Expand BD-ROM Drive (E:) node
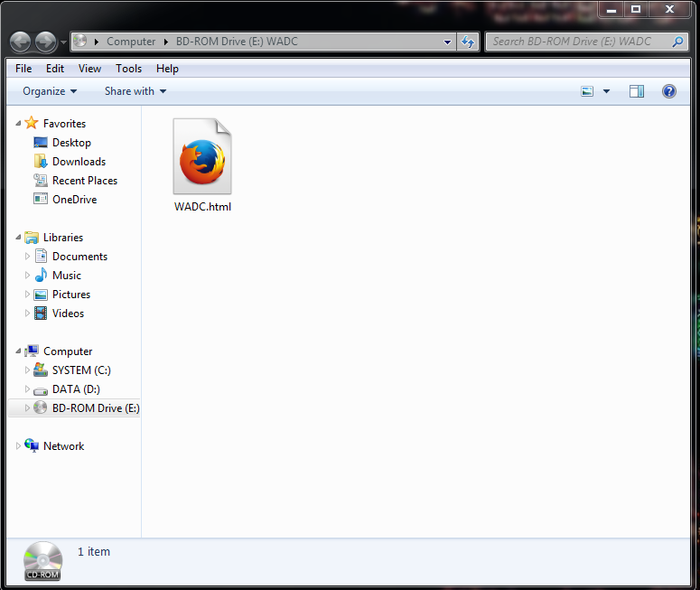The width and height of the screenshot is (700, 590). [x=27, y=408]
